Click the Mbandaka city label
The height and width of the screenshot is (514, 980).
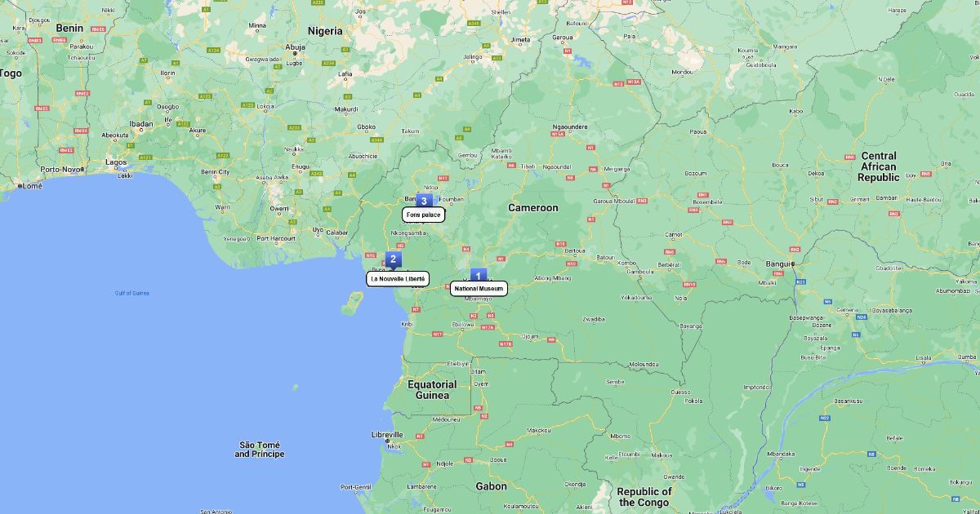click(x=781, y=454)
